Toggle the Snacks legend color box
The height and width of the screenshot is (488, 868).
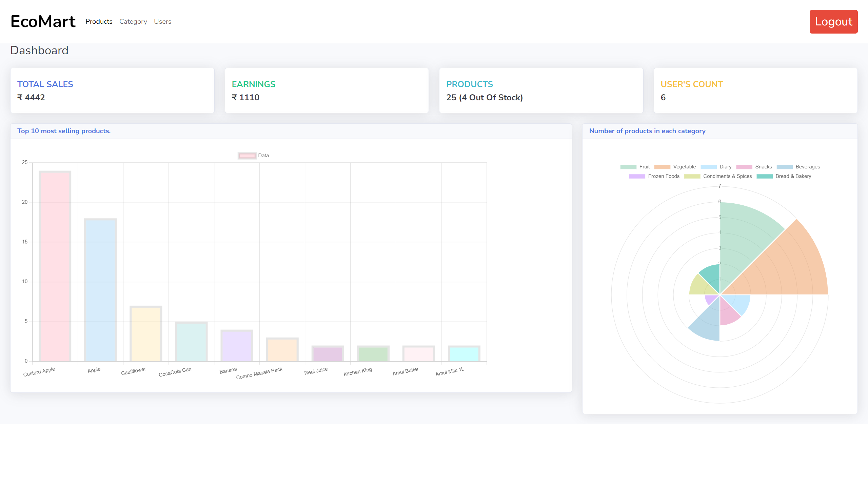744,167
